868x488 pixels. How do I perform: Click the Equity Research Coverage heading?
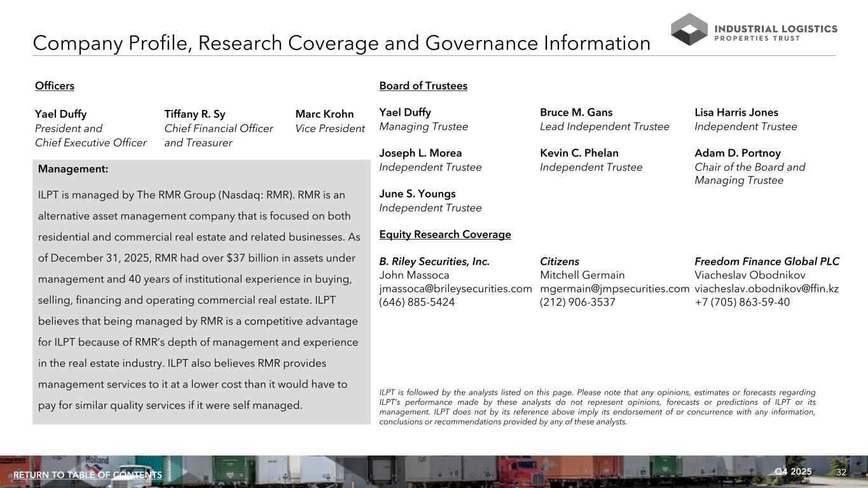pyautogui.click(x=444, y=234)
